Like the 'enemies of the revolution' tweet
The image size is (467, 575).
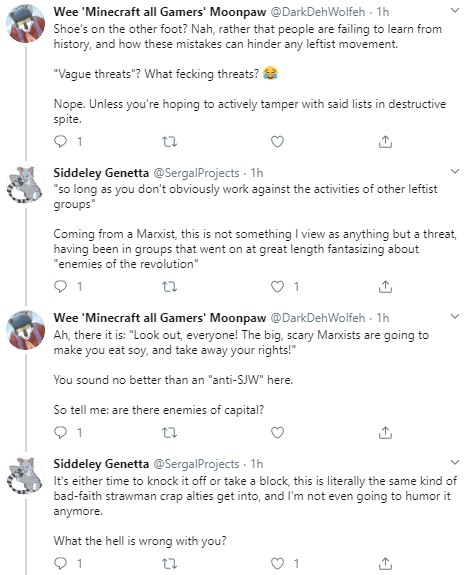pyautogui.click(x=277, y=286)
